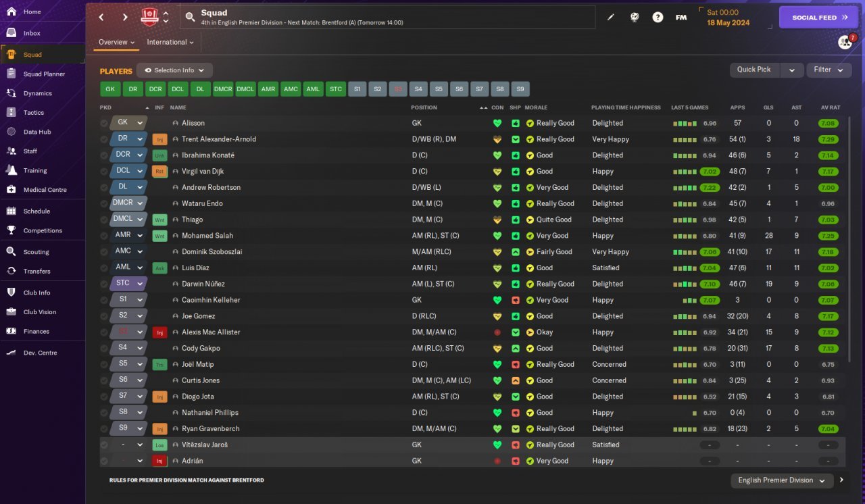This screenshot has height=504, width=865.
Task: Toggle selection circle for Adrián
Action: tap(103, 461)
